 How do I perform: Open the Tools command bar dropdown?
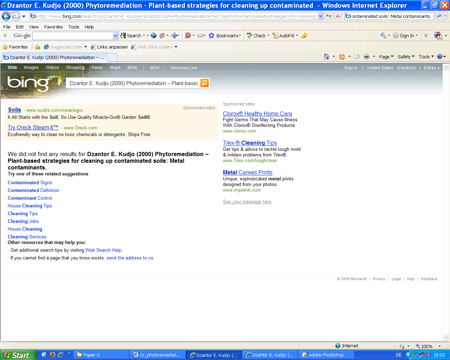(x=426, y=57)
